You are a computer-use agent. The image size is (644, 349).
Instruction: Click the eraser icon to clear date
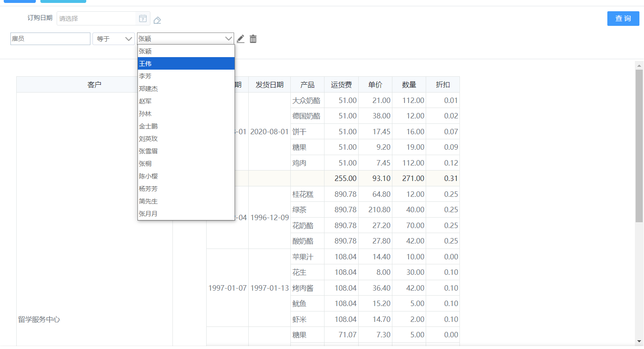click(157, 20)
